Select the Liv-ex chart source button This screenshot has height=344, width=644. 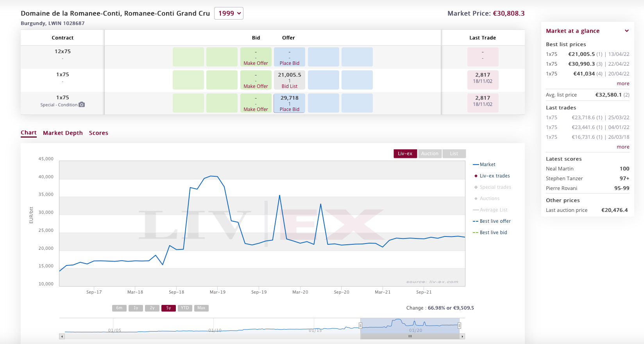point(405,154)
